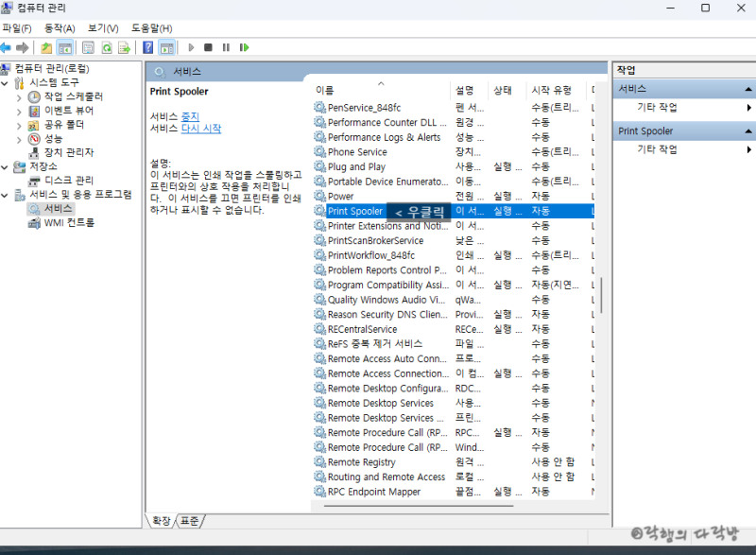Click the vertical scrollbar of the services list
The width and height of the screenshot is (756, 555).
pos(601,295)
